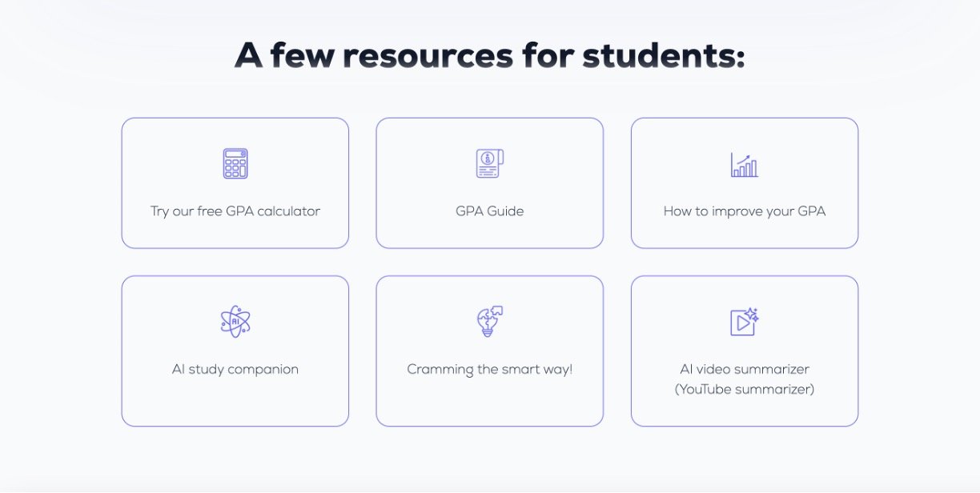Click the AI atom icon
This screenshot has height=493, width=980.
point(235,322)
